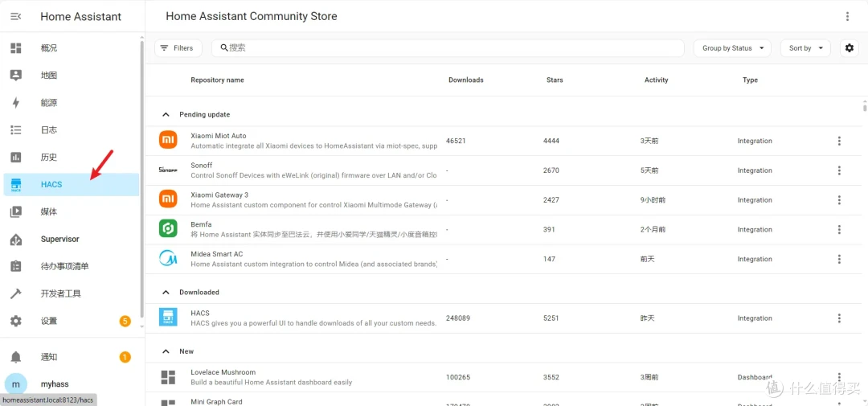Go to 日志 in sidebar
The image size is (868, 406).
coord(72,130)
